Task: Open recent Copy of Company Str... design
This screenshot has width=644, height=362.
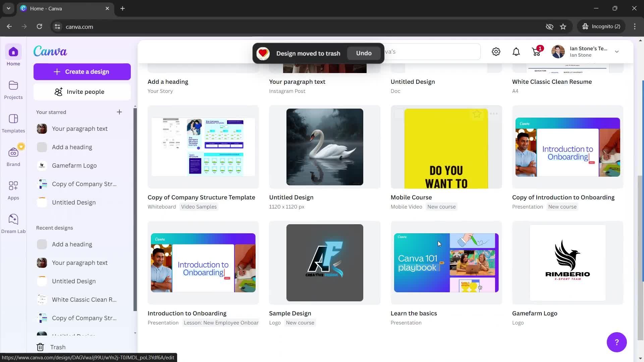Action: click(79, 318)
